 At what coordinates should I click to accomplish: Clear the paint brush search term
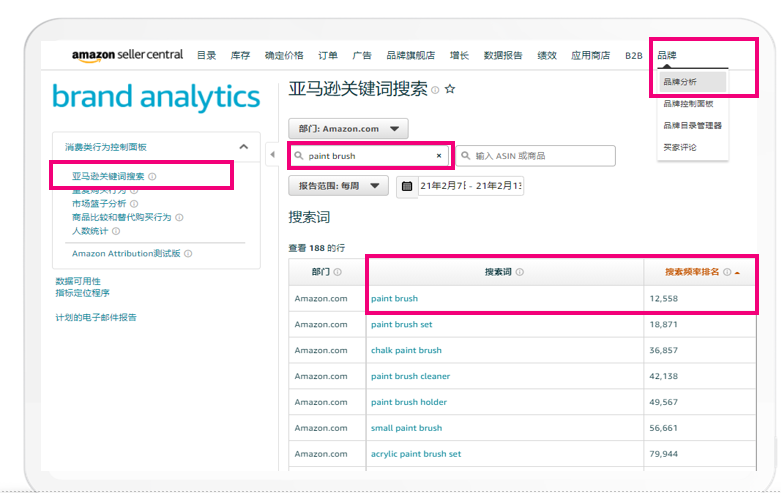coord(439,156)
